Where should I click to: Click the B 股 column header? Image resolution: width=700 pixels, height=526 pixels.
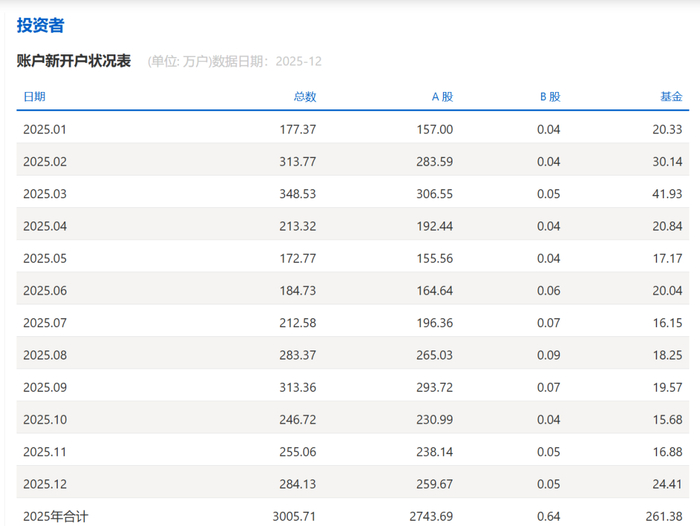click(550, 96)
